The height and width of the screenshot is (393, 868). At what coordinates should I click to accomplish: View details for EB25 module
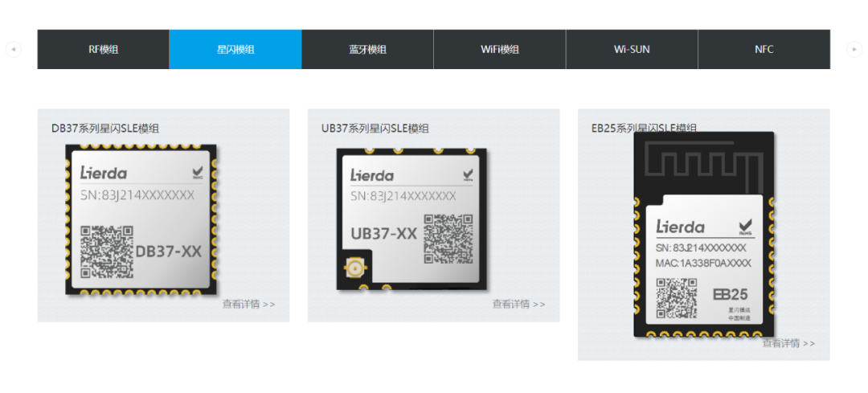point(789,343)
